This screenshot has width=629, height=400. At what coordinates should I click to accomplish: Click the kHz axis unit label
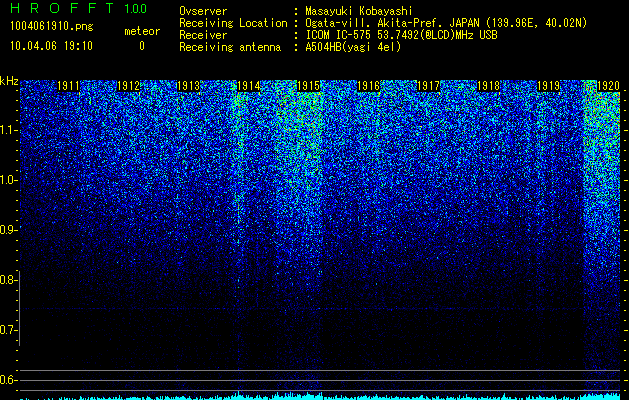pos(9,81)
